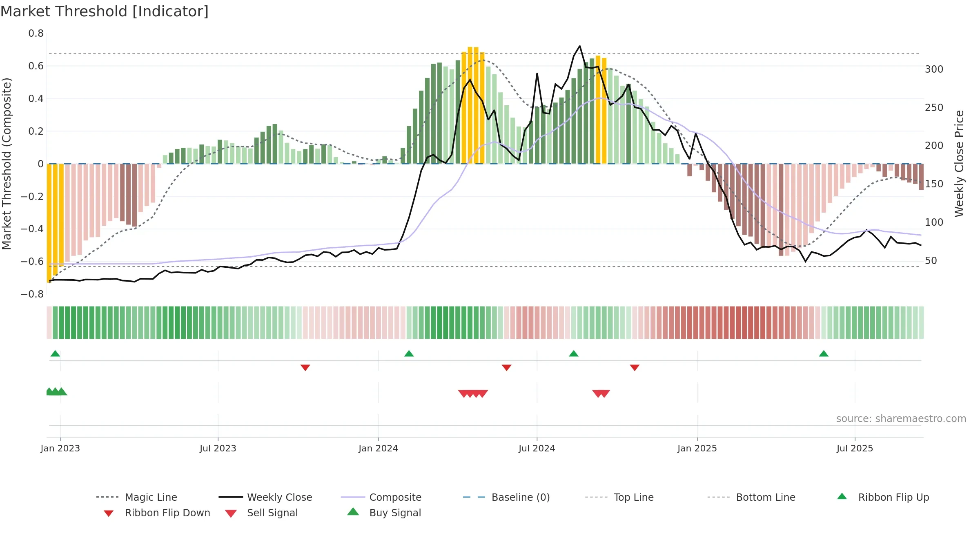The height and width of the screenshot is (551, 980).
Task: Click the Weekly Close Price axis title
Action: [959, 164]
